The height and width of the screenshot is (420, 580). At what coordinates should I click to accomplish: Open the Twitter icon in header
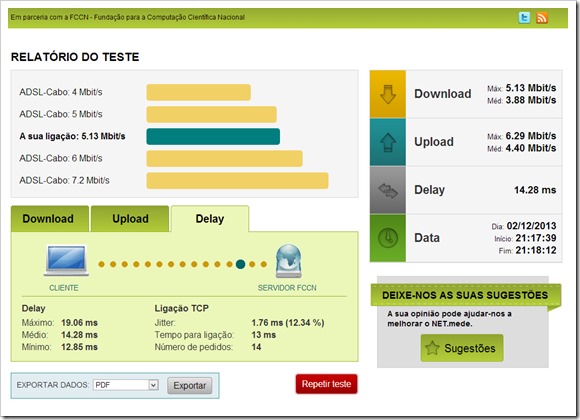(x=524, y=17)
